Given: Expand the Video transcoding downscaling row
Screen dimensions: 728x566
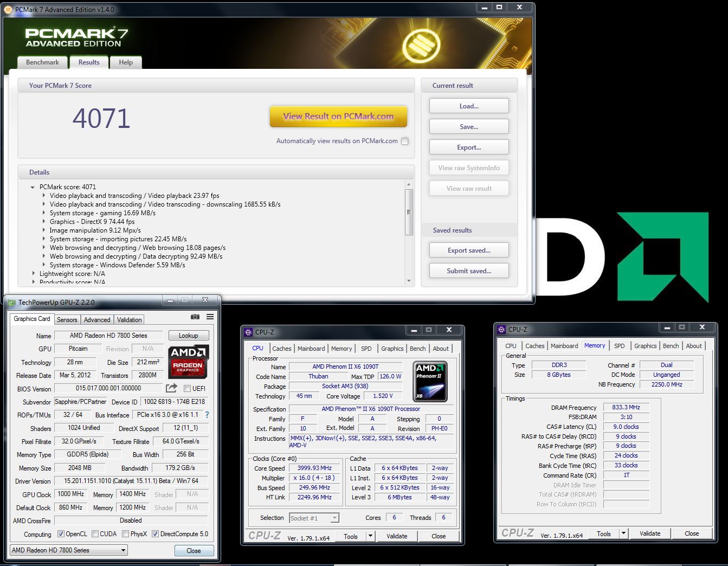Looking at the screenshot, I should click(44, 204).
